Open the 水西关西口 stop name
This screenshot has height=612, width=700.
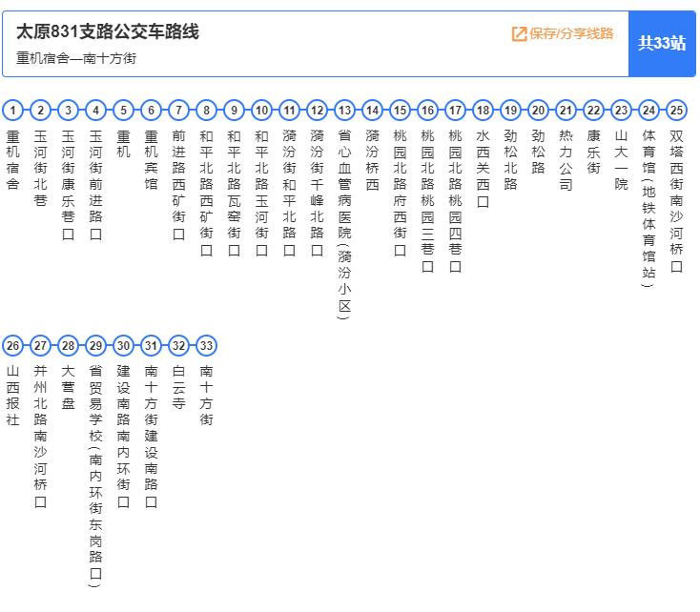click(484, 169)
